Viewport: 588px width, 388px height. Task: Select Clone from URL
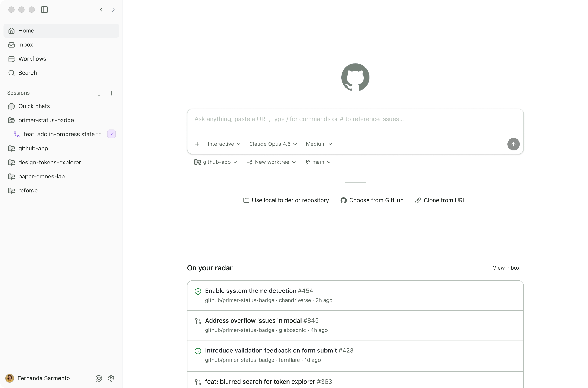(440, 200)
